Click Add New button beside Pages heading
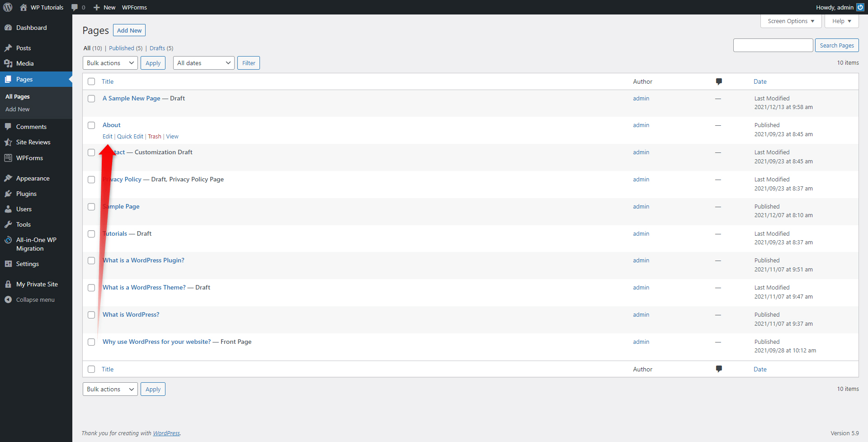 click(x=129, y=30)
